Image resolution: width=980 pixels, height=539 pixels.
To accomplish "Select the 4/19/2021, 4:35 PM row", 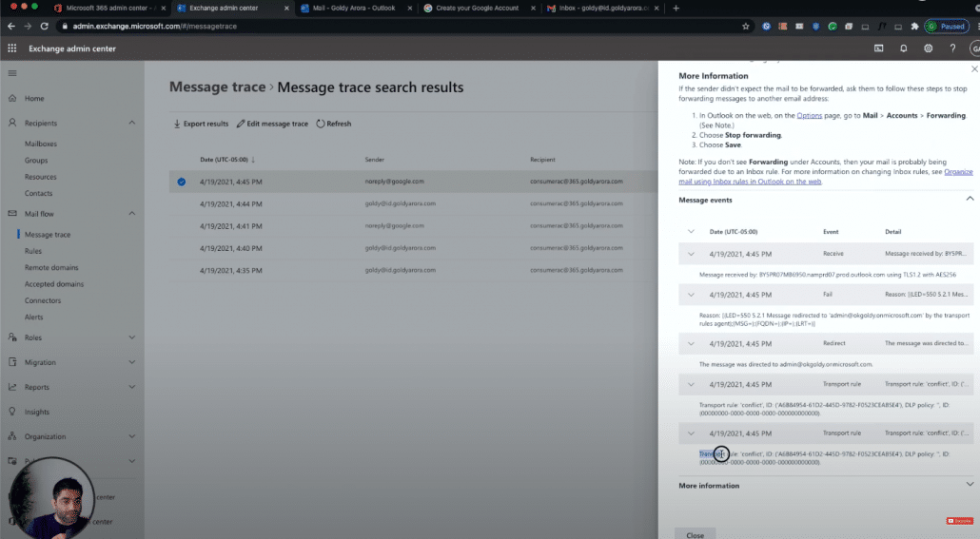I will pos(413,270).
